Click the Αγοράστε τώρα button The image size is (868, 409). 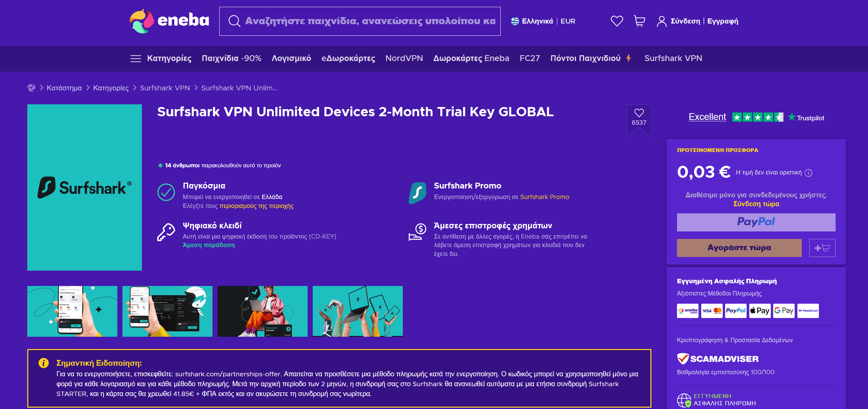click(739, 248)
